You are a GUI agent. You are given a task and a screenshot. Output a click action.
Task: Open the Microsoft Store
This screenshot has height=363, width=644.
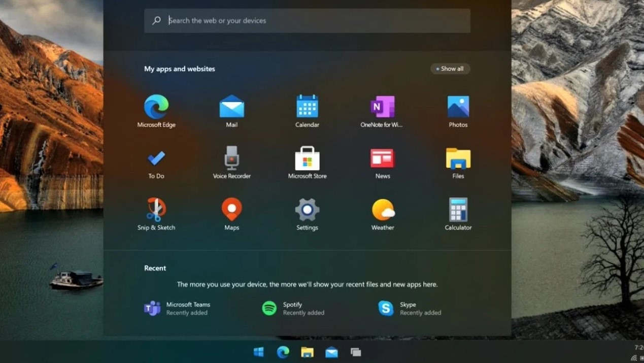pyautogui.click(x=307, y=162)
